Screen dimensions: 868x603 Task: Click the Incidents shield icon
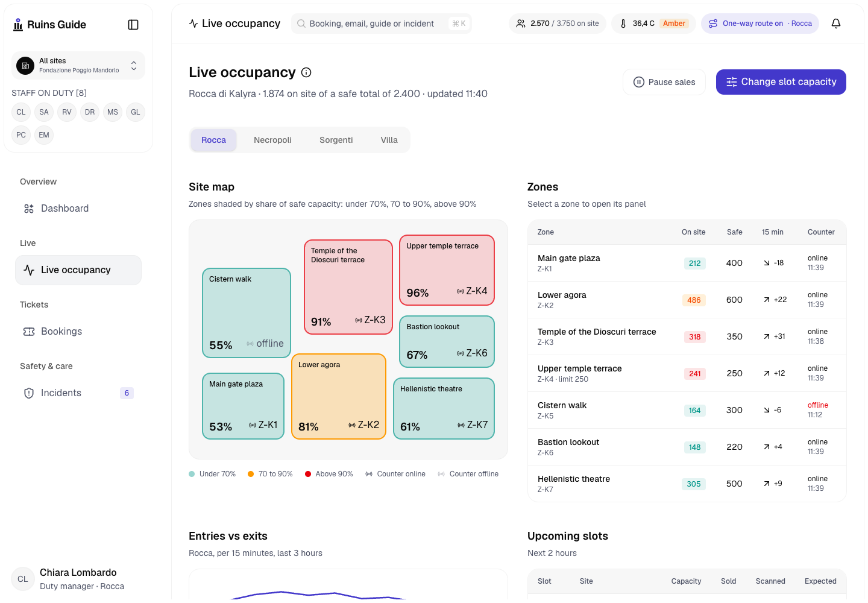pyautogui.click(x=29, y=393)
